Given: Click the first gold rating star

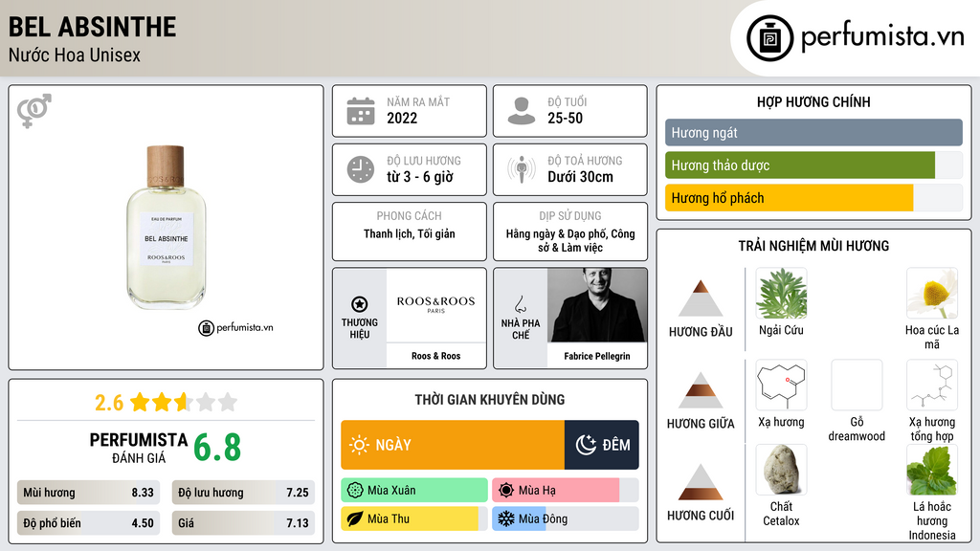Looking at the screenshot, I should [140, 402].
